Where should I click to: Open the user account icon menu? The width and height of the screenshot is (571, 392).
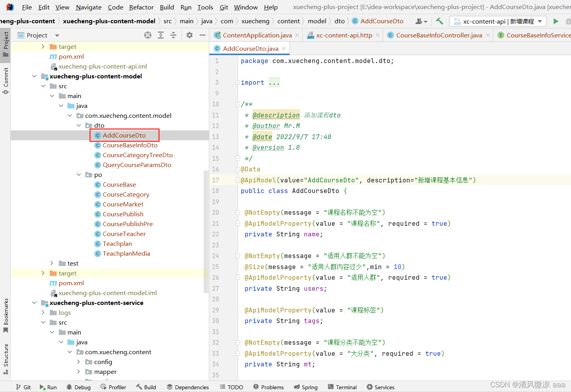coord(421,21)
